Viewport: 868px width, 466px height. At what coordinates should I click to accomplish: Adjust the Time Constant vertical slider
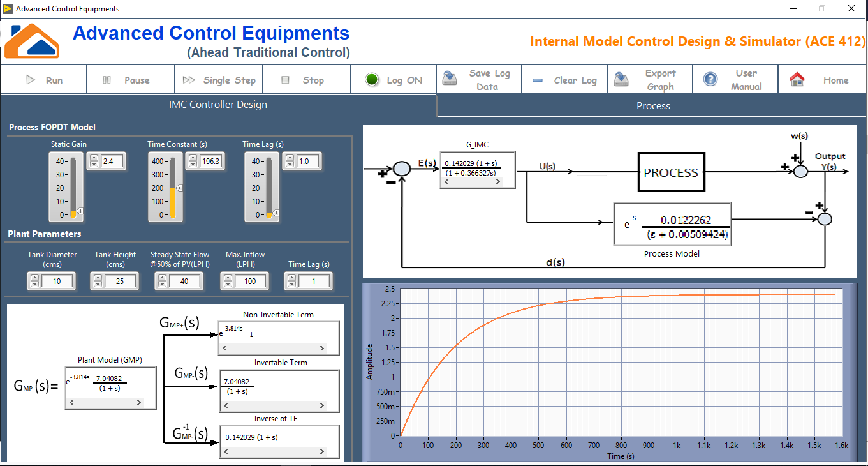[x=173, y=188]
